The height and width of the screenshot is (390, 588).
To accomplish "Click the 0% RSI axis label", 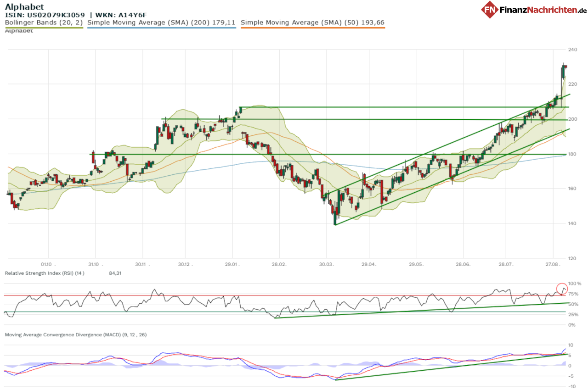I will pos(572,325).
